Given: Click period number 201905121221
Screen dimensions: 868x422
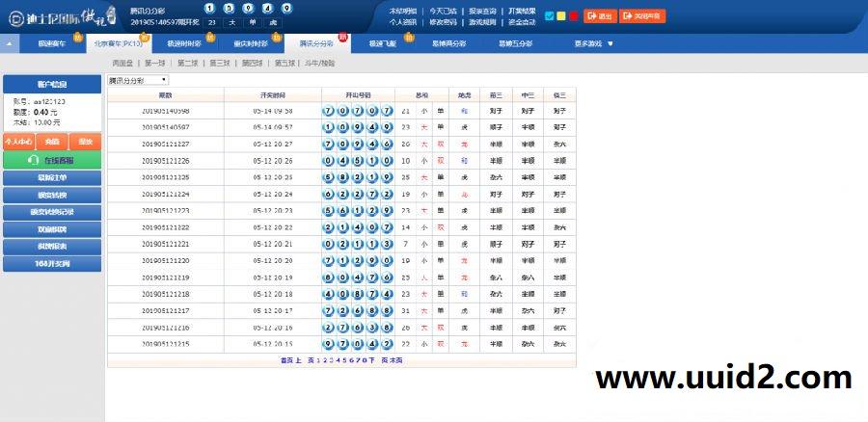Looking at the screenshot, I should [x=166, y=244].
